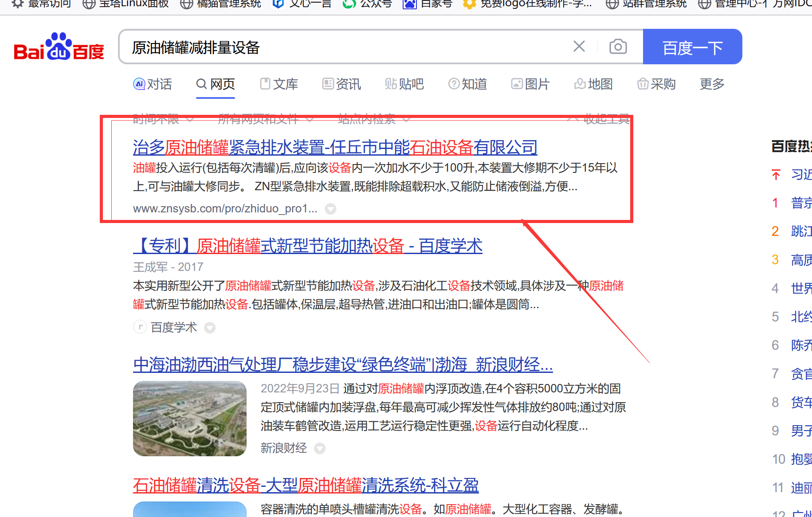Open the 公众号 bookmark icon
812x517 pixels.
click(x=349, y=4)
